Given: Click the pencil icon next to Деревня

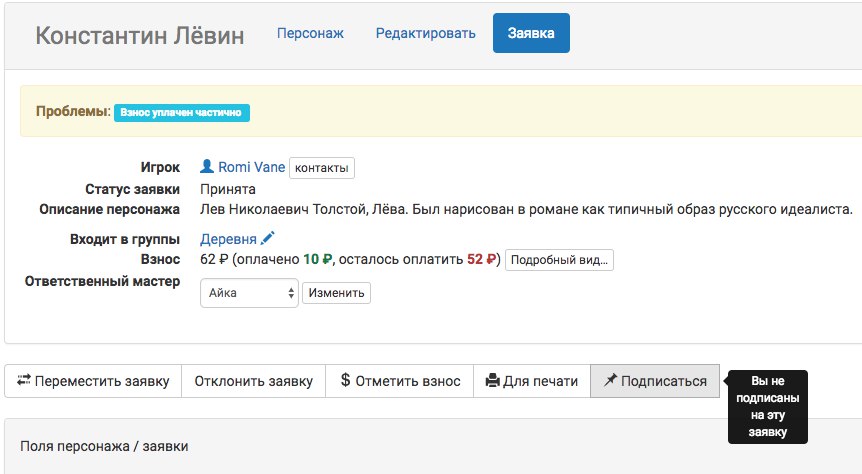Looking at the screenshot, I should (267, 239).
